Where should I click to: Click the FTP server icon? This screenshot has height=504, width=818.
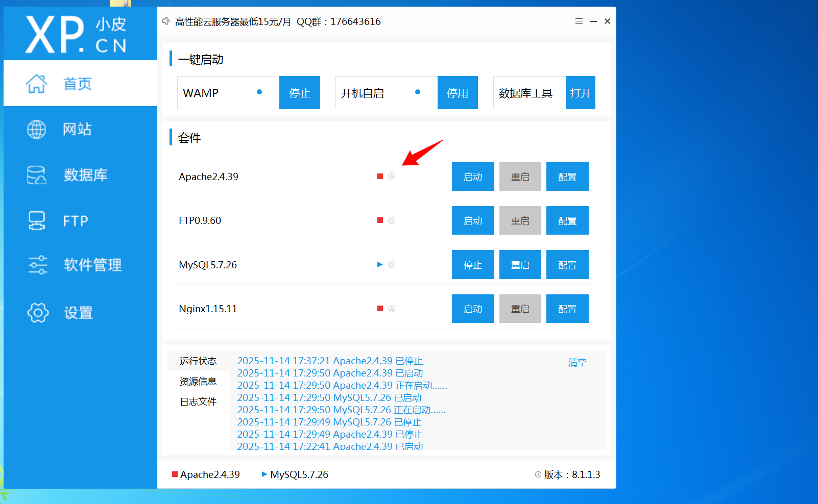click(x=37, y=220)
